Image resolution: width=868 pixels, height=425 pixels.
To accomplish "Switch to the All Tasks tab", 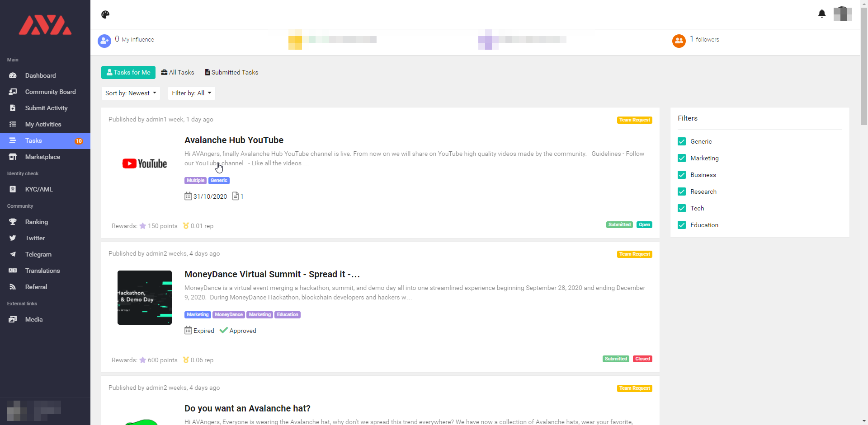I will (178, 72).
